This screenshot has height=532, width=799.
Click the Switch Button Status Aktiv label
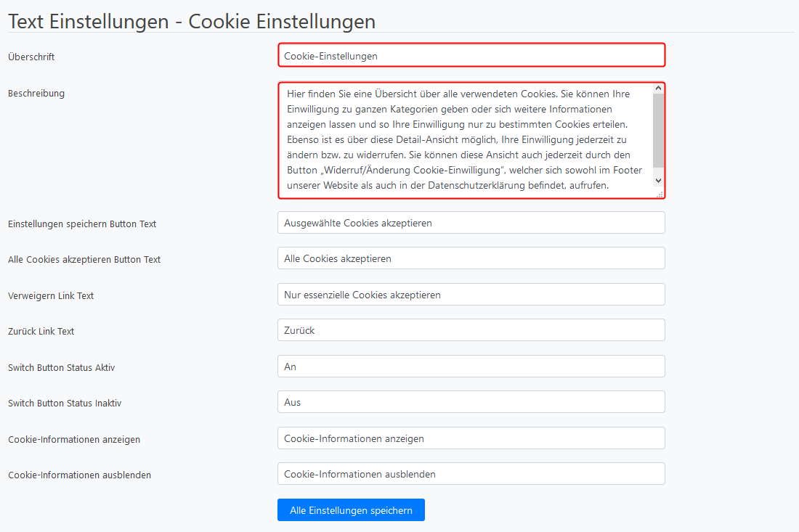62,367
